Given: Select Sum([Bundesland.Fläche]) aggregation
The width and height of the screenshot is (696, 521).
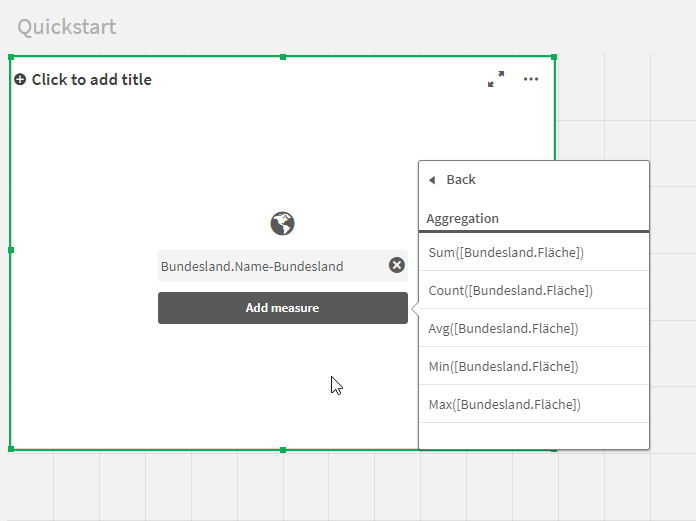Looking at the screenshot, I should coord(506,253).
